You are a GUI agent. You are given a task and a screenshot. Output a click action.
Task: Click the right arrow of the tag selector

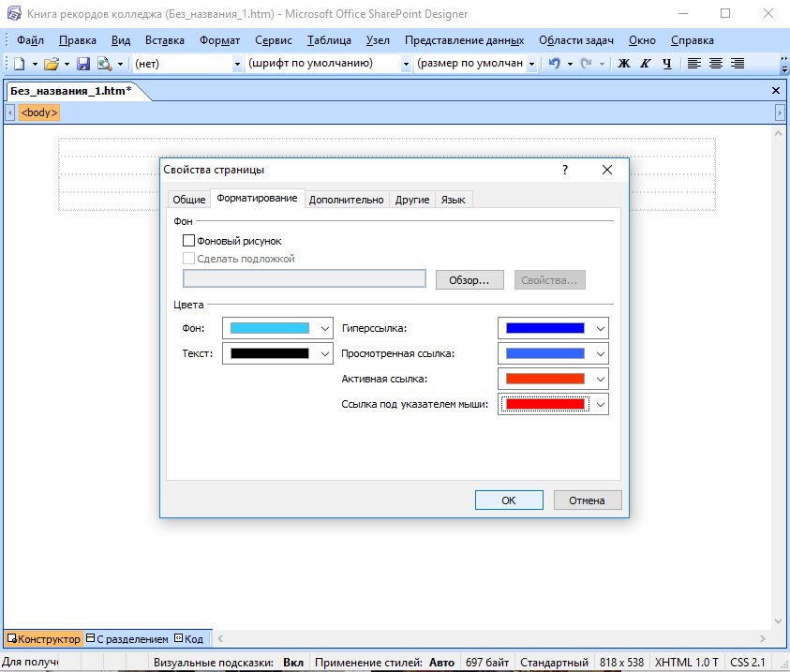coord(780,112)
